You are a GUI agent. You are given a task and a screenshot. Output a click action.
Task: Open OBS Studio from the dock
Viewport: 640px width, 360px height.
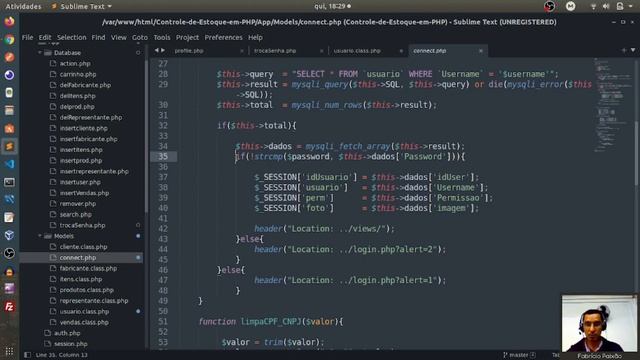click(9, 253)
